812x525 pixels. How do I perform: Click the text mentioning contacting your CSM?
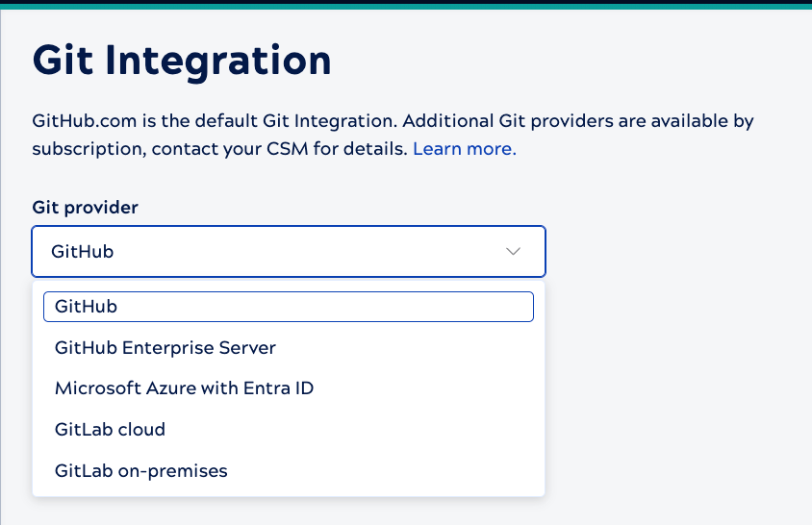[x=279, y=149]
